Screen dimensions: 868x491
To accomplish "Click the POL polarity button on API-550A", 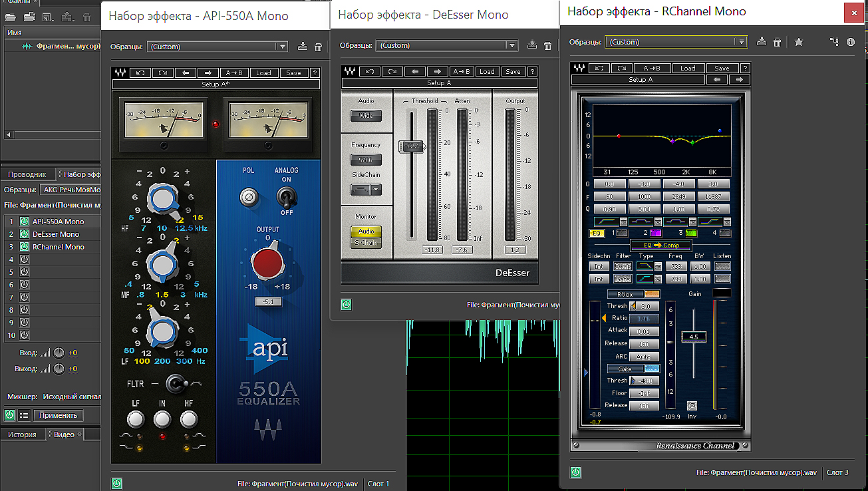I will pyautogui.click(x=248, y=197).
